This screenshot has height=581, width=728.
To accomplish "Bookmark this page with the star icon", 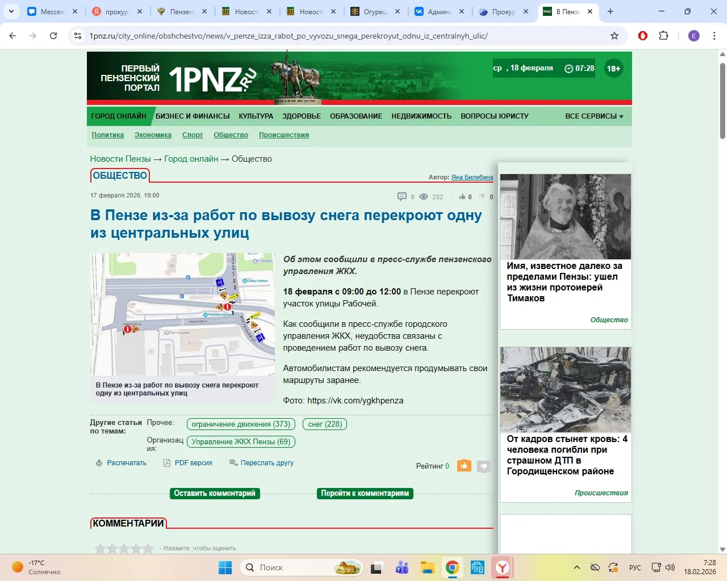I will (614, 36).
